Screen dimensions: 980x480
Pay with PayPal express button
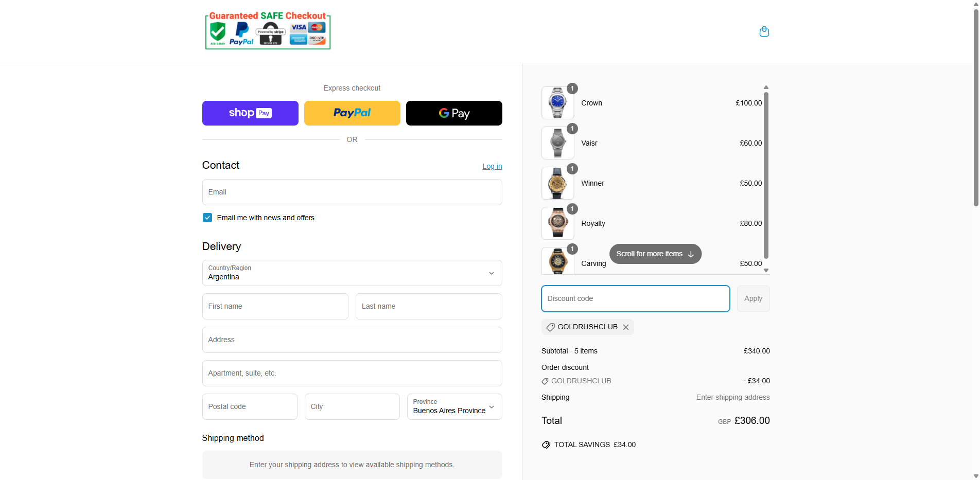tap(352, 113)
